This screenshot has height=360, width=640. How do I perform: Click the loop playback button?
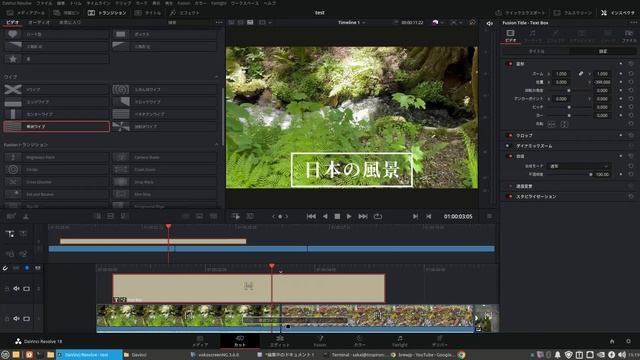[378, 216]
